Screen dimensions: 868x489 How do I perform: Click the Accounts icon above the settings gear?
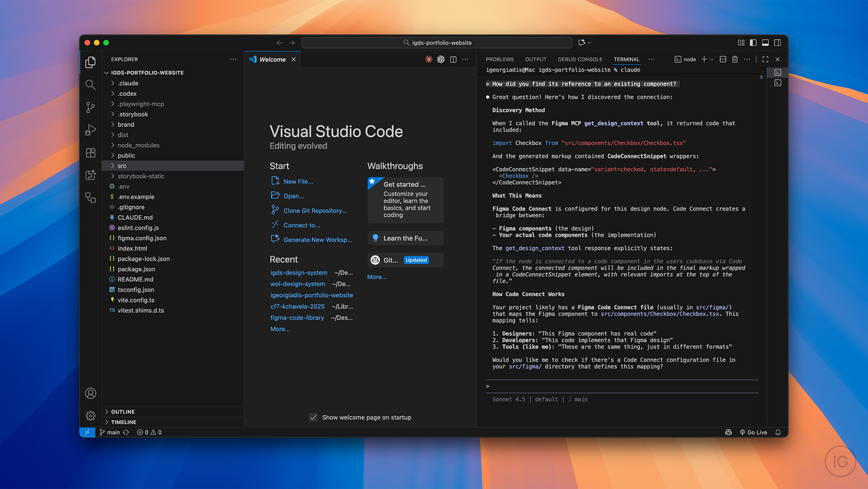(x=91, y=393)
